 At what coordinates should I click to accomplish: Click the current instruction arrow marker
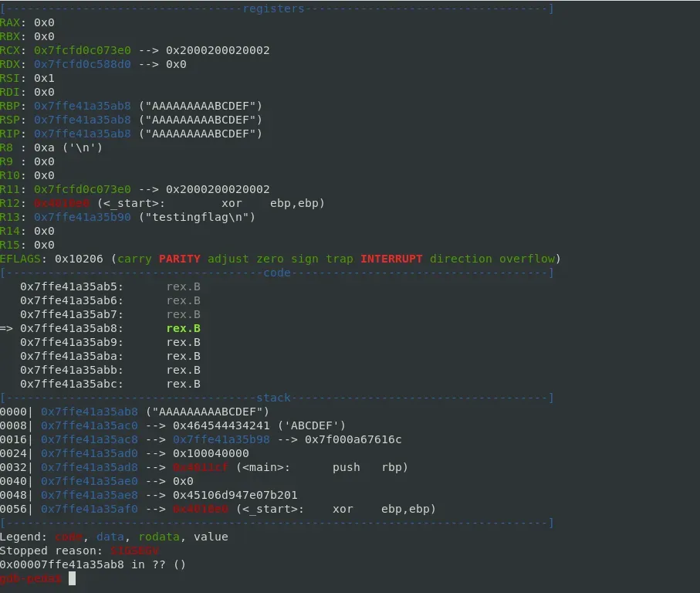click(6, 328)
